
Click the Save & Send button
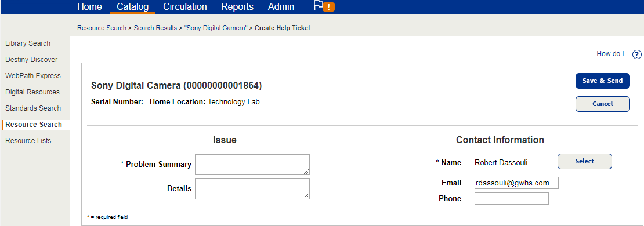pyautogui.click(x=603, y=81)
